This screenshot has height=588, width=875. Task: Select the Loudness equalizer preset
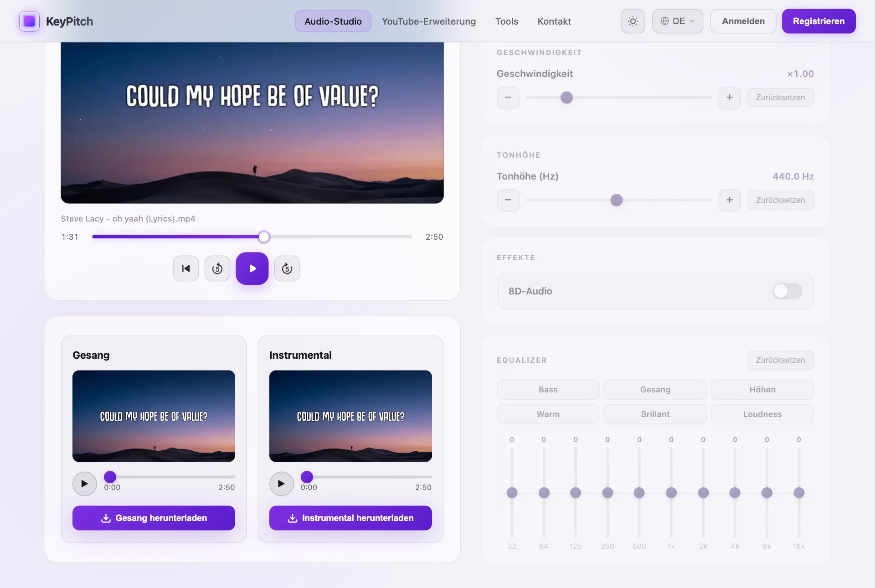point(762,414)
